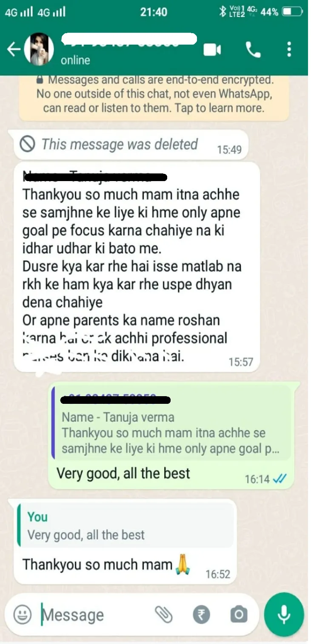Tap the Message input field
The width and height of the screenshot is (311, 644).
96,615
